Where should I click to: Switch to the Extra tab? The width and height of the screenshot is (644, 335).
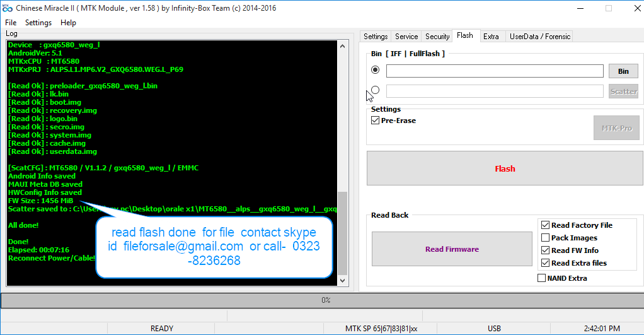pyautogui.click(x=491, y=37)
